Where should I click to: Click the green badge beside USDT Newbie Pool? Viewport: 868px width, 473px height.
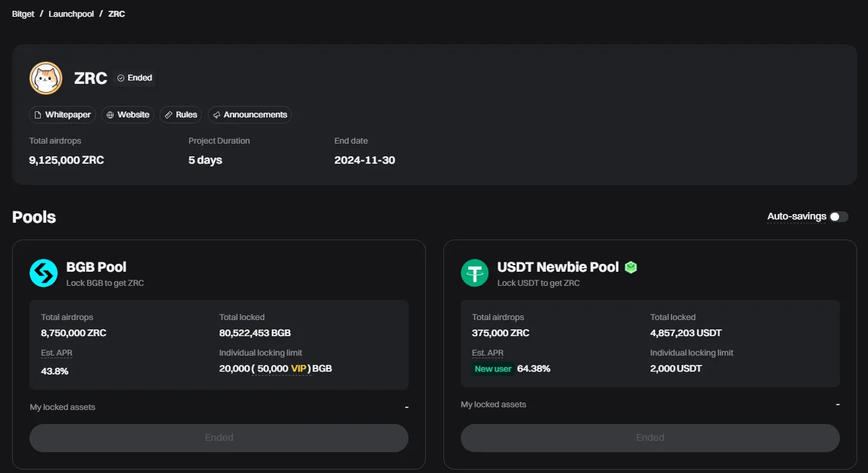coord(631,266)
